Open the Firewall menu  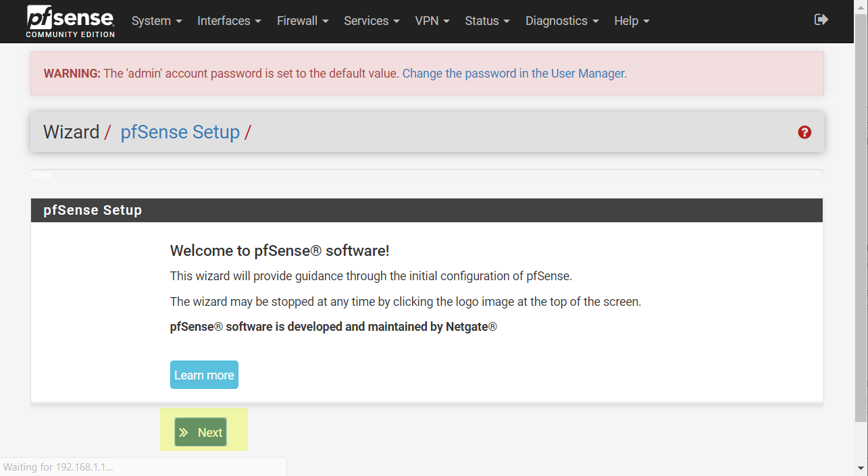(x=303, y=21)
